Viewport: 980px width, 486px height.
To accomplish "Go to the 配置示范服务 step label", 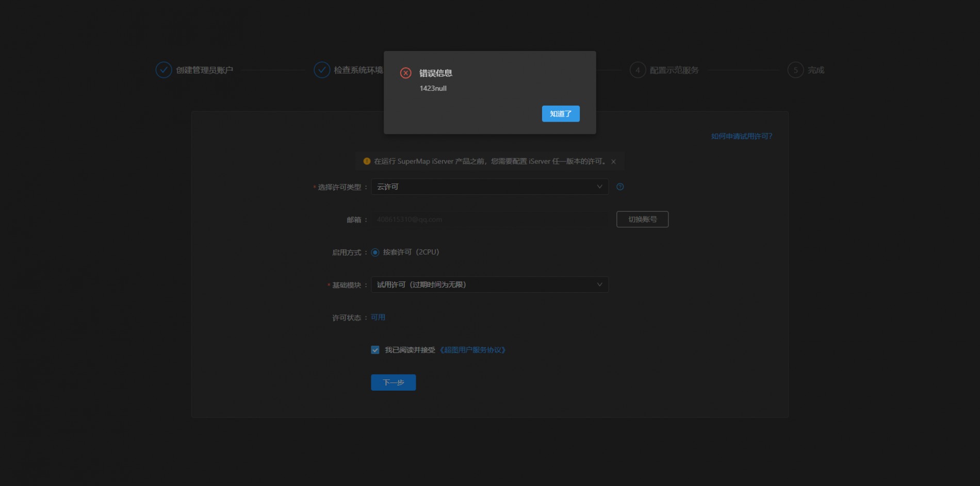I will (x=674, y=70).
